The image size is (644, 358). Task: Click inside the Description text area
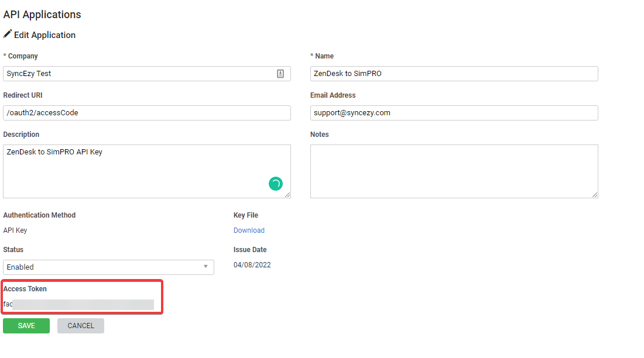147,171
